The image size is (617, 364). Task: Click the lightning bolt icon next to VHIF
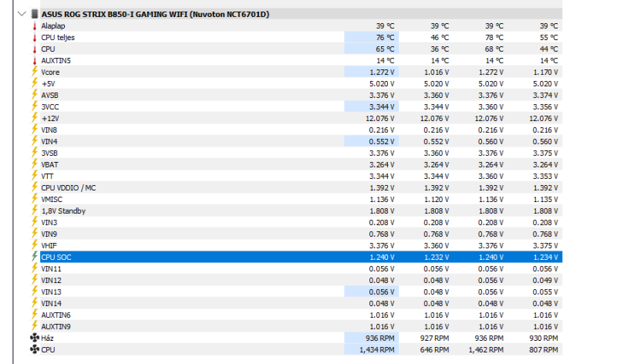tap(35, 245)
